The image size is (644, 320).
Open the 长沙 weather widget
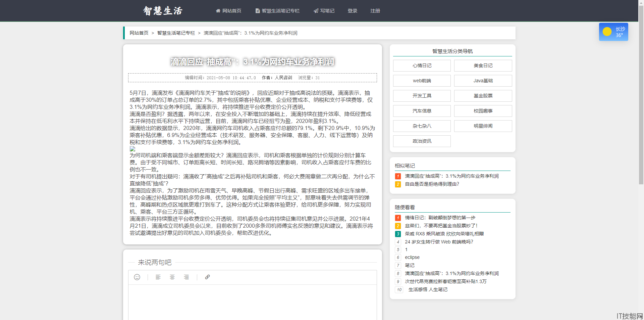(613, 32)
